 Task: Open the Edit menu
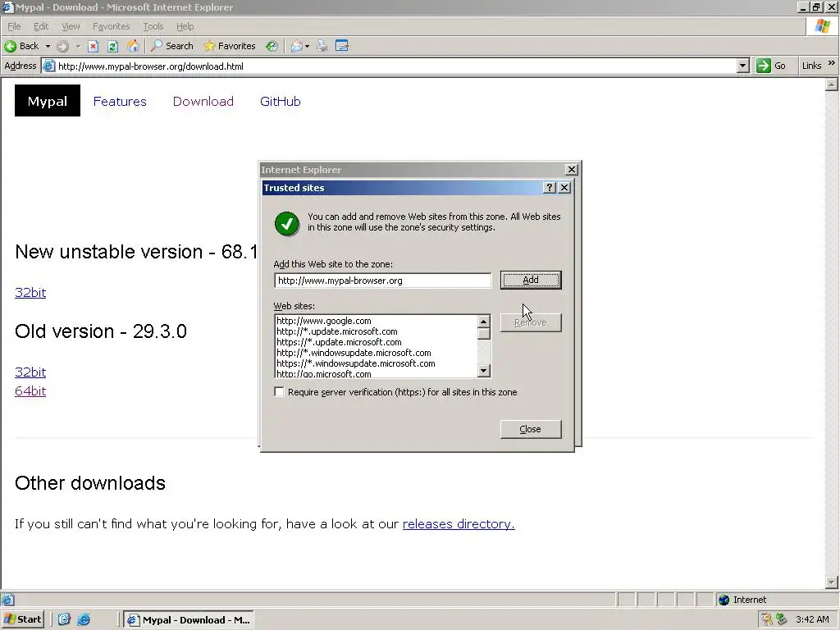tap(41, 26)
